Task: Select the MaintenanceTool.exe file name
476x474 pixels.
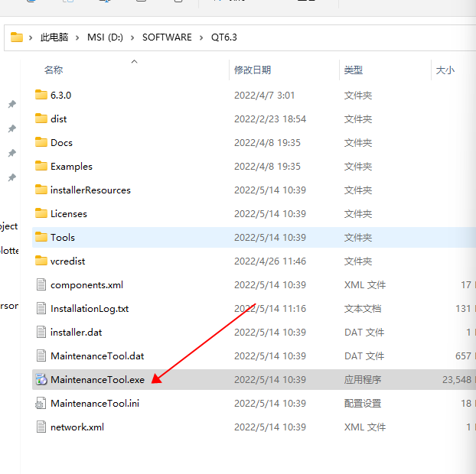Action: tap(97, 380)
